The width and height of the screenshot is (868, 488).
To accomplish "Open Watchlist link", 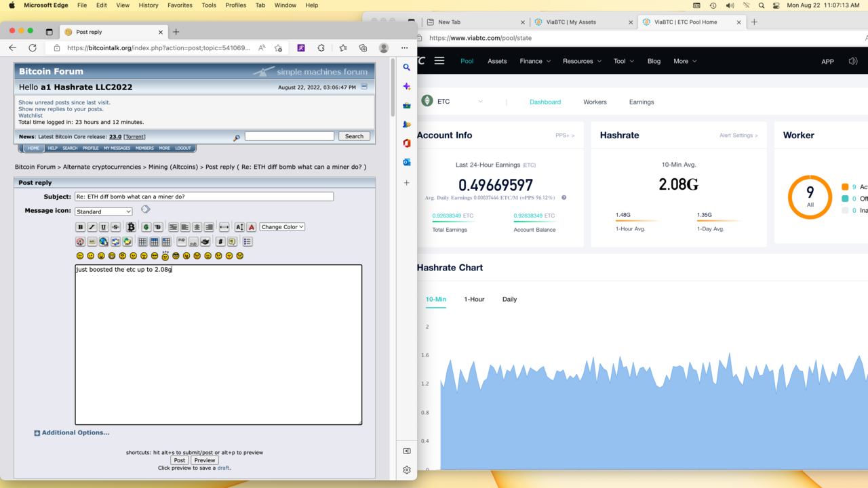I will [x=31, y=115].
